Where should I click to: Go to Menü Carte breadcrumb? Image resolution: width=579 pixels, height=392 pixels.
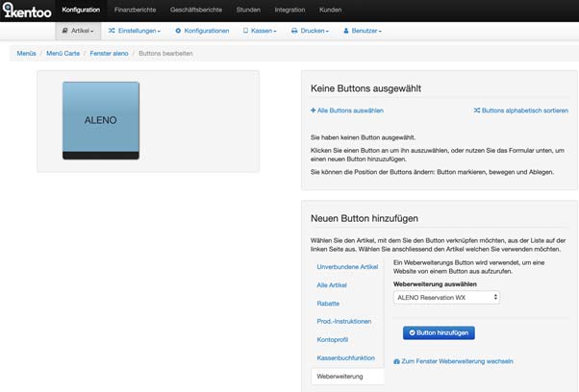coord(63,54)
